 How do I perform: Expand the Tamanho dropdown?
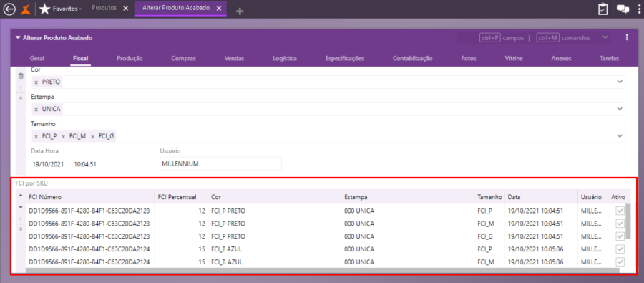coord(620,137)
